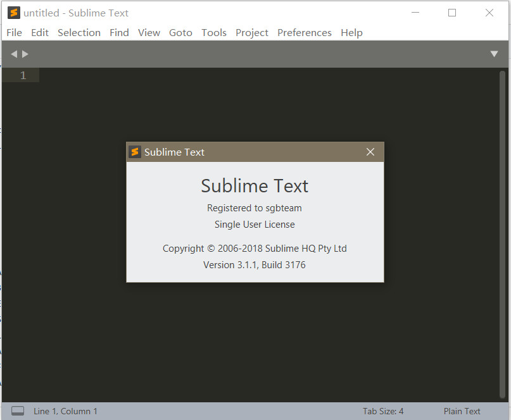This screenshot has height=420, width=511.
Task: Click the next tab right arrow
Action: [x=25, y=54]
